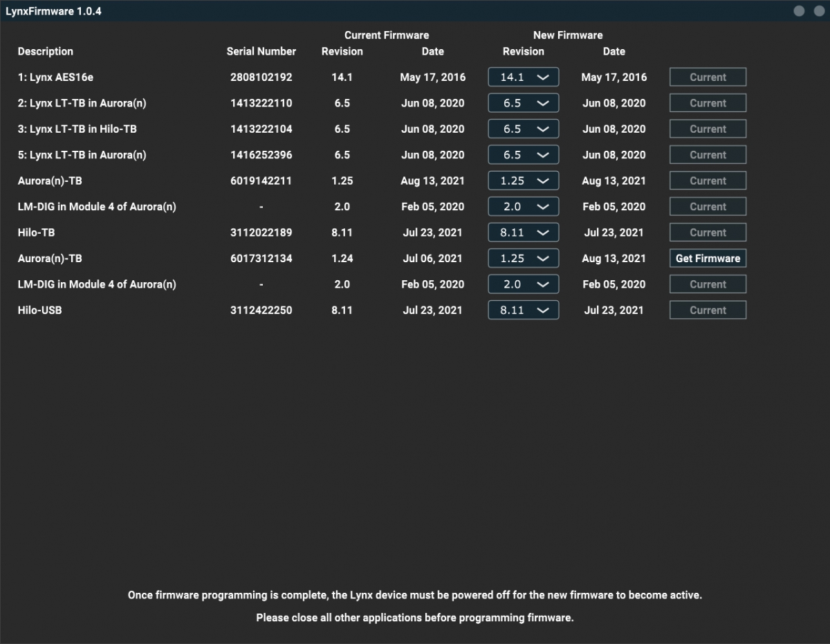Click the Current button for Hilo-USB
This screenshot has width=830, height=644.
click(708, 310)
